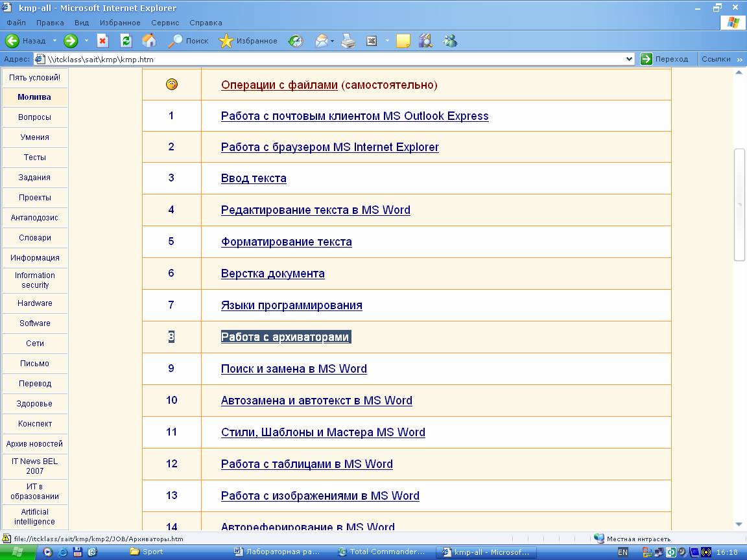Open the Работа с архиваторами link

point(285,337)
